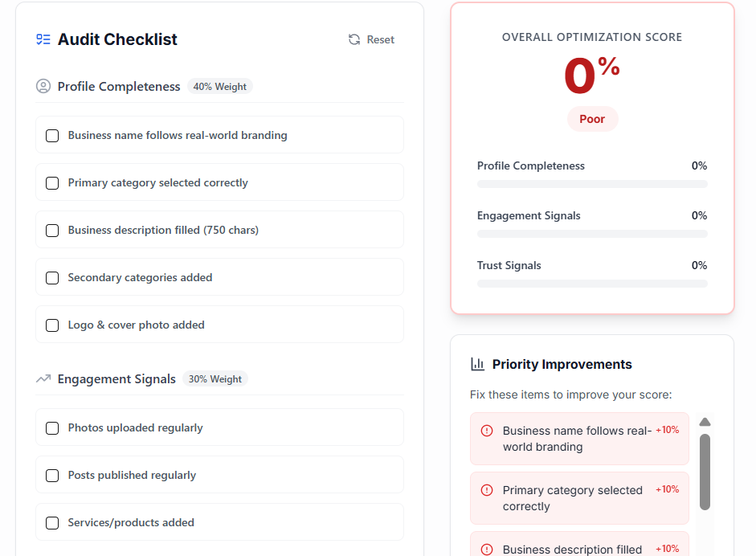Click the warning icon on Business description improvement
The width and height of the screenshot is (756, 556).
tap(486, 550)
